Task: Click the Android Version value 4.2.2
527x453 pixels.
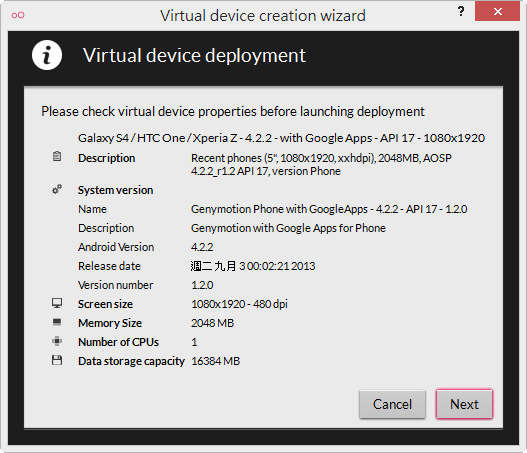Action: (202, 247)
